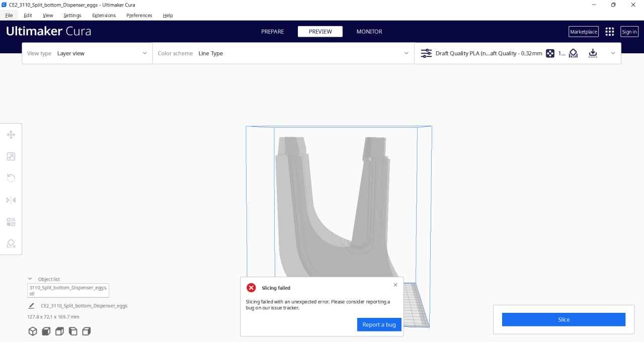Select the 3110_Split_bottom_Dispenser_eggs.stl list entry
This screenshot has height=342, width=644.
click(x=68, y=290)
